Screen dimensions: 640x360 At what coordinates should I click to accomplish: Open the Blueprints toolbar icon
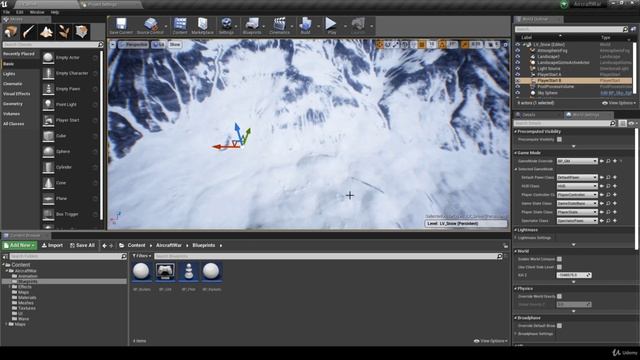(x=252, y=24)
